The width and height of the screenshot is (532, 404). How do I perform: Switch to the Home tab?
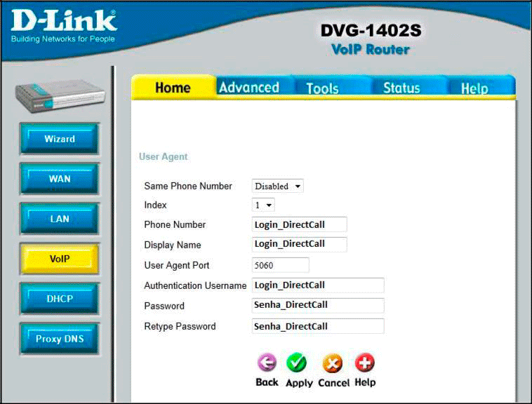(x=173, y=88)
